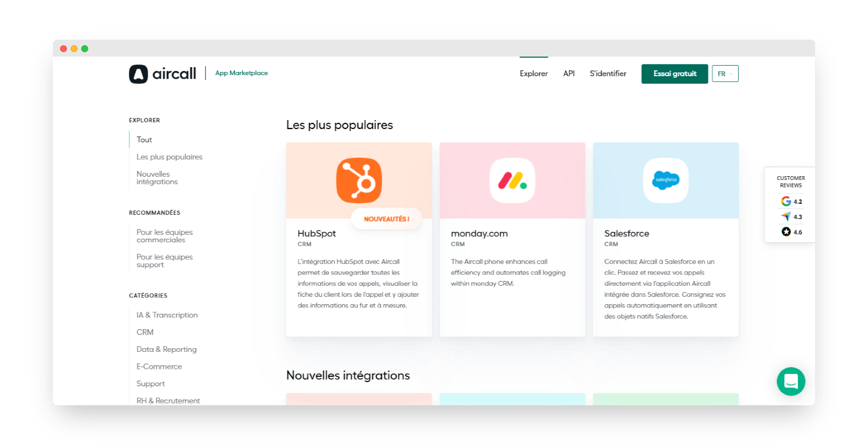Click the CUSTOMER REVIEWS widget title
868x445 pixels.
click(x=791, y=181)
